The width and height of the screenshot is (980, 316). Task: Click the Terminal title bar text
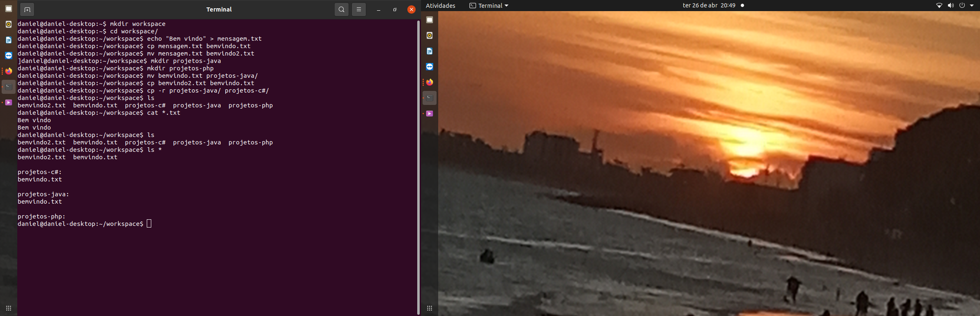click(x=219, y=9)
